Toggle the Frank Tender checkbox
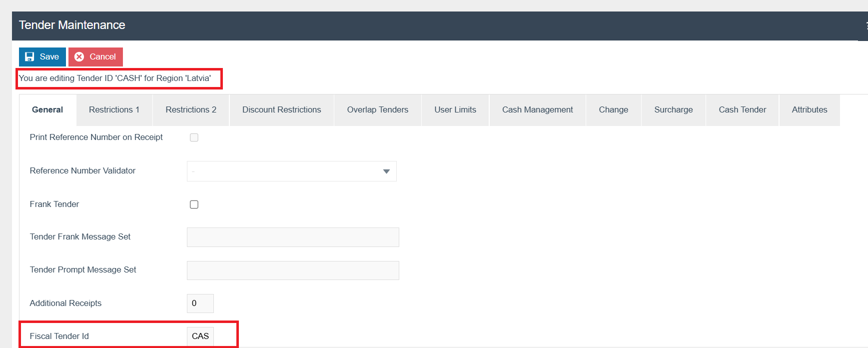 click(194, 204)
